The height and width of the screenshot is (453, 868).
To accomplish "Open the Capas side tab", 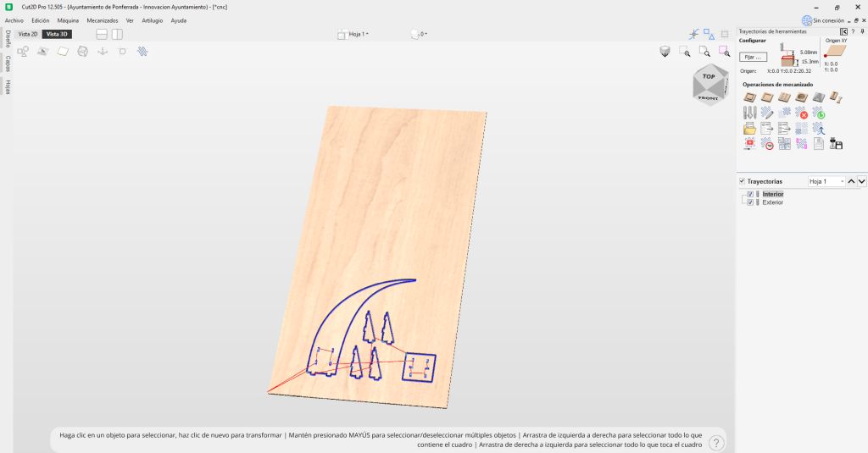I will point(8,64).
